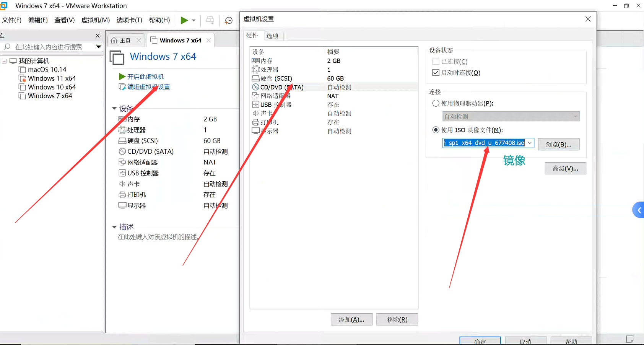Select 使用物理驱动器(P) radio button
The image size is (644, 345).
click(436, 103)
